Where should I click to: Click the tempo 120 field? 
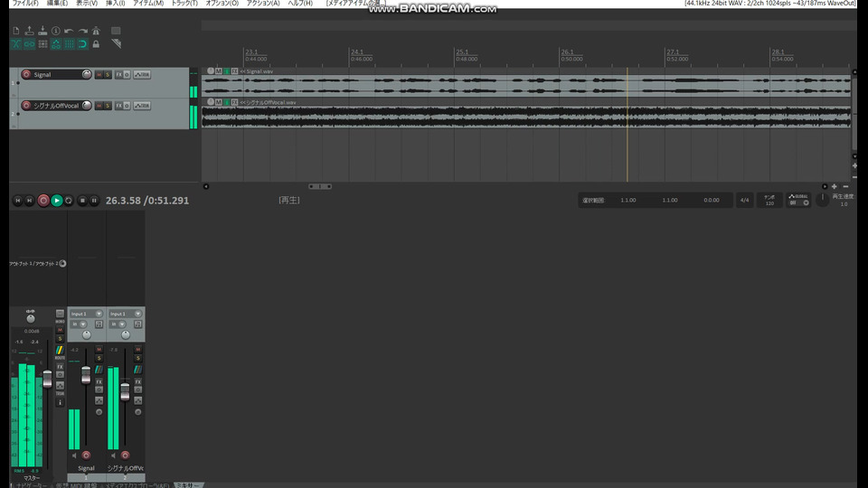769,201
